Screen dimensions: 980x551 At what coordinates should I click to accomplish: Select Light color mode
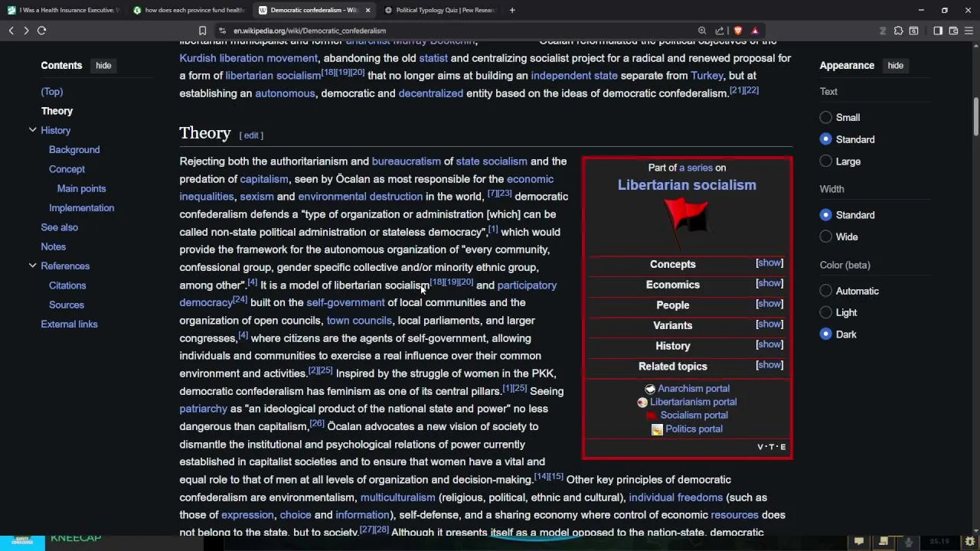(825, 312)
